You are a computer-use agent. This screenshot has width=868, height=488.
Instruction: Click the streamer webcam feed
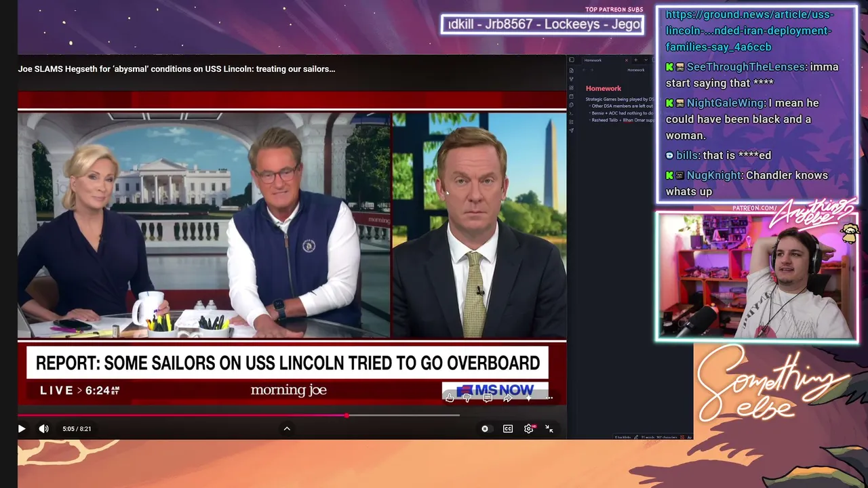click(756, 277)
